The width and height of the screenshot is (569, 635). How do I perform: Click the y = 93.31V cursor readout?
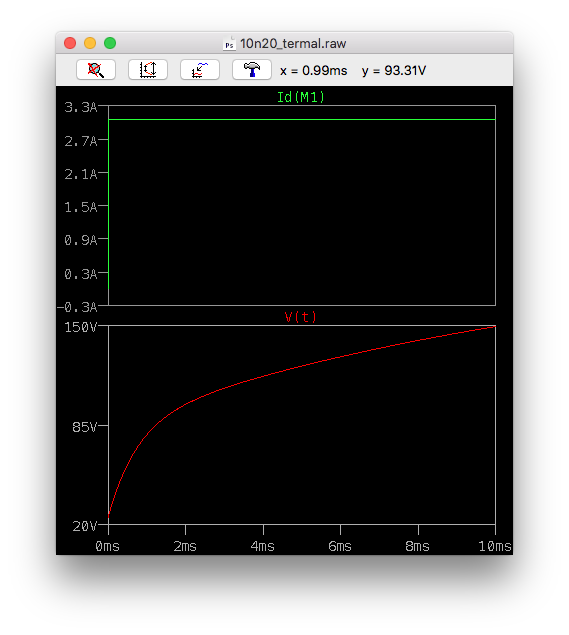click(x=394, y=70)
